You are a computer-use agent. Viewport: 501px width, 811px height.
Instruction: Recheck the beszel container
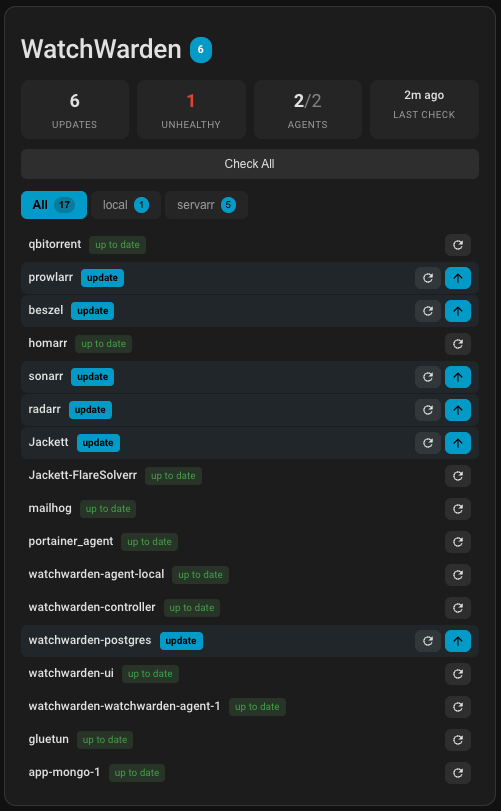tap(428, 311)
